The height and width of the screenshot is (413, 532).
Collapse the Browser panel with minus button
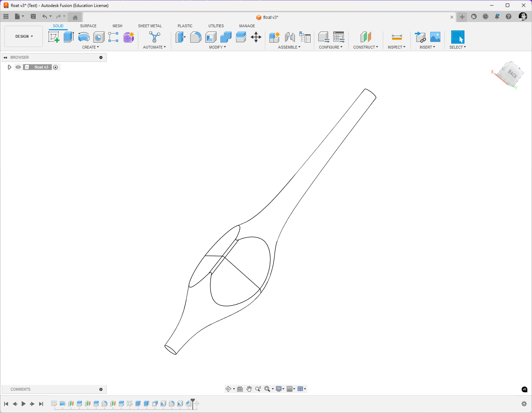[x=101, y=57]
